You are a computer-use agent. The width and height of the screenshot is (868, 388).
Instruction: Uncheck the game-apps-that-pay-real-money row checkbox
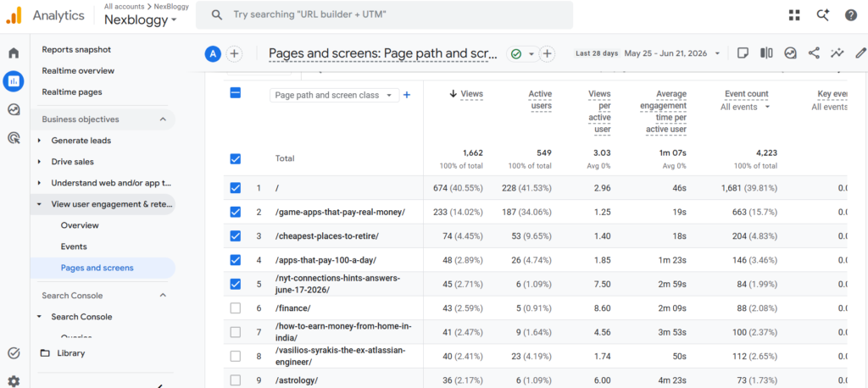236,212
